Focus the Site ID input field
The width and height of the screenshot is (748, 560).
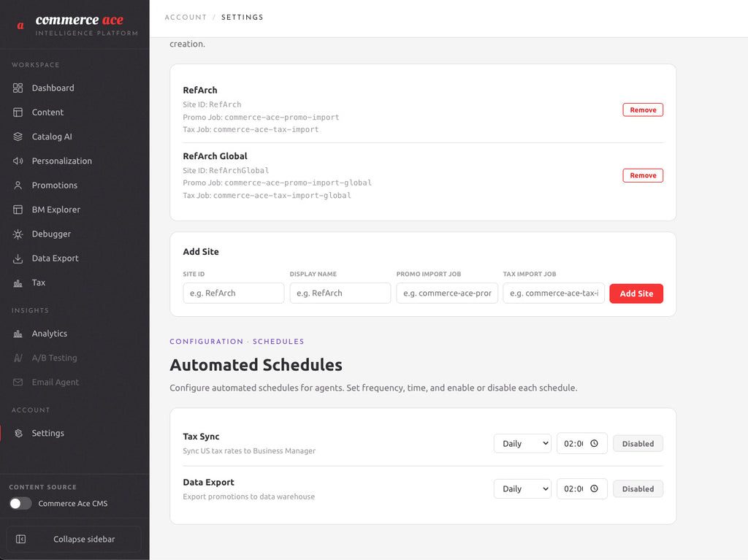point(233,293)
